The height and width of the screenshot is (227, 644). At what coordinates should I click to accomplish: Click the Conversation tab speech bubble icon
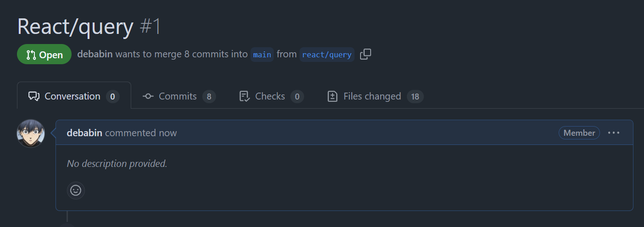tap(34, 96)
